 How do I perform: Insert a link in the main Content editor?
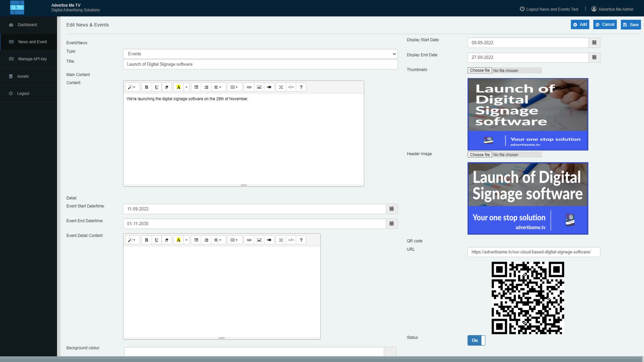click(x=249, y=87)
